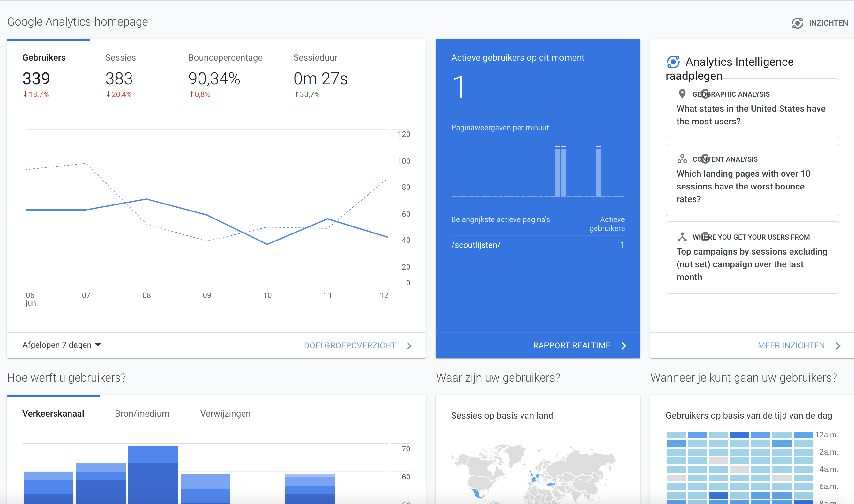Click the red 18,7% Gebruikers change indicator
Image resolution: width=854 pixels, height=504 pixels.
(x=36, y=94)
